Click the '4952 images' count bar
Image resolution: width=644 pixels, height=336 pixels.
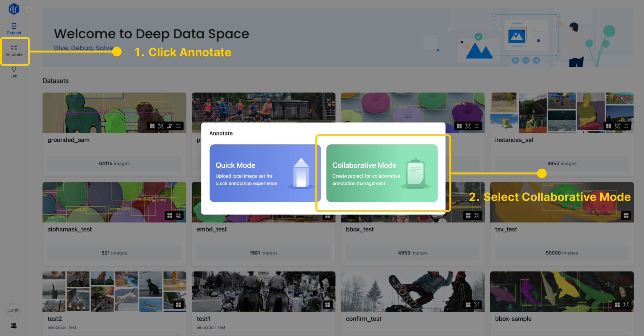pyautogui.click(x=562, y=163)
